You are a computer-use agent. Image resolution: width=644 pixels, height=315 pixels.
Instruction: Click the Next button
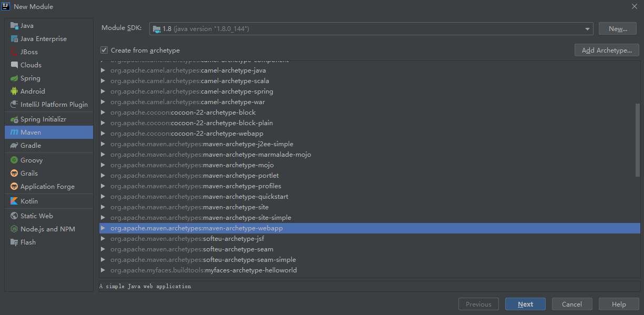[x=525, y=304]
